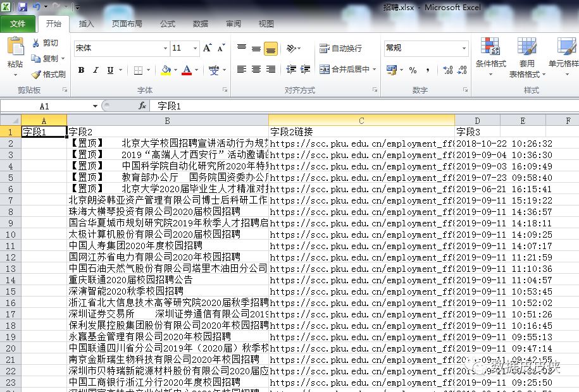This screenshot has width=579, height=392.
Task: Open the font size dropdown showing 11
Action: (x=195, y=48)
